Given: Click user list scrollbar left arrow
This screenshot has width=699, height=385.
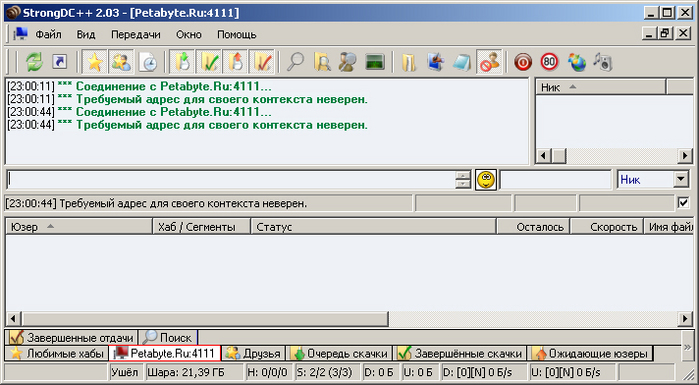Looking at the screenshot, I should [543, 156].
